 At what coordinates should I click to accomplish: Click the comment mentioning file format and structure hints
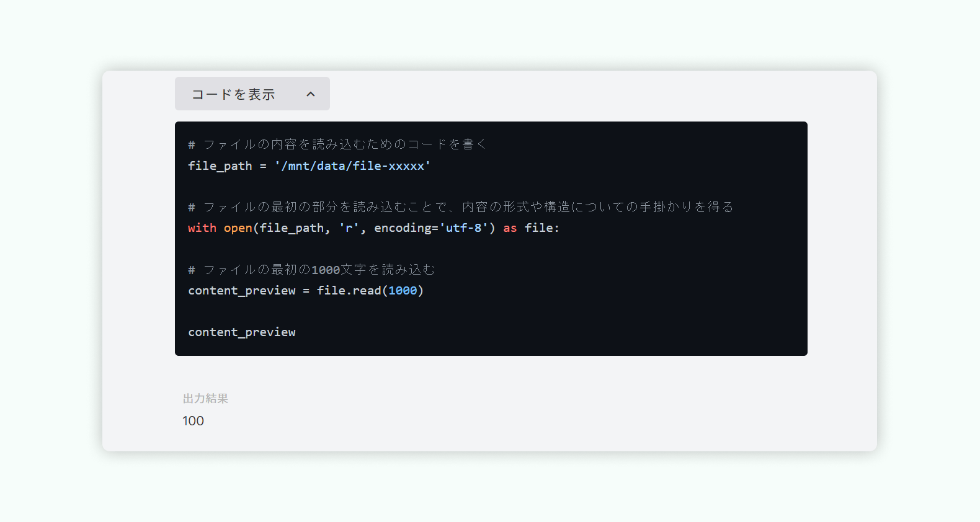click(460, 206)
